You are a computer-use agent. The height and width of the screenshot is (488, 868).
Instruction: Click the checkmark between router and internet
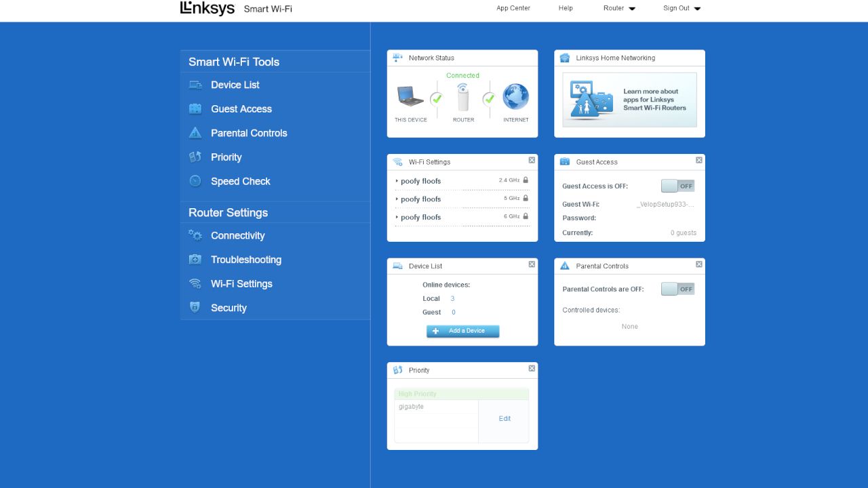pos(489,99)
